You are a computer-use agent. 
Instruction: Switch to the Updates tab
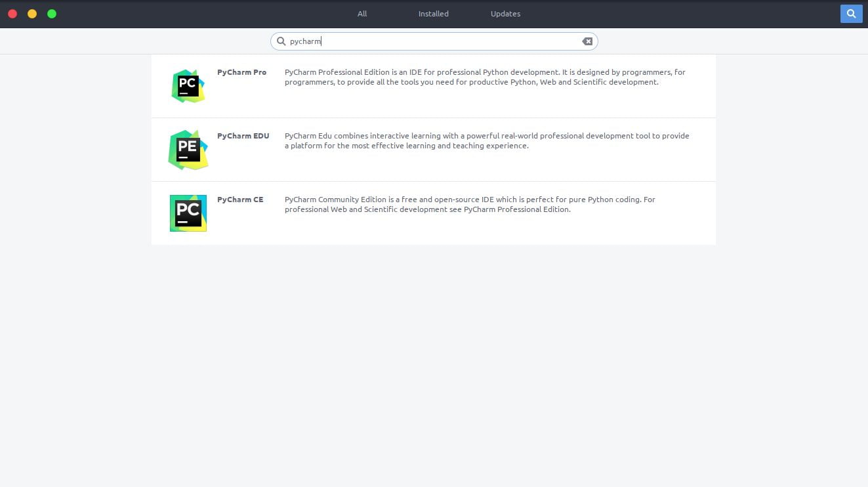coord(505,13)
